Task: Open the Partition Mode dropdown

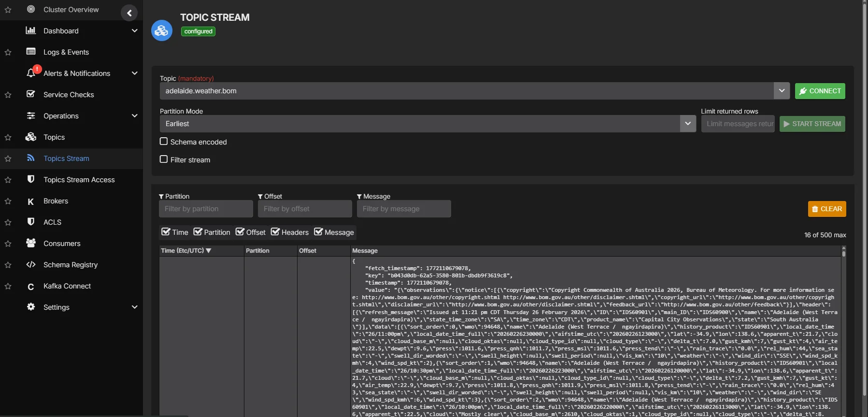Action: point(687,124)
